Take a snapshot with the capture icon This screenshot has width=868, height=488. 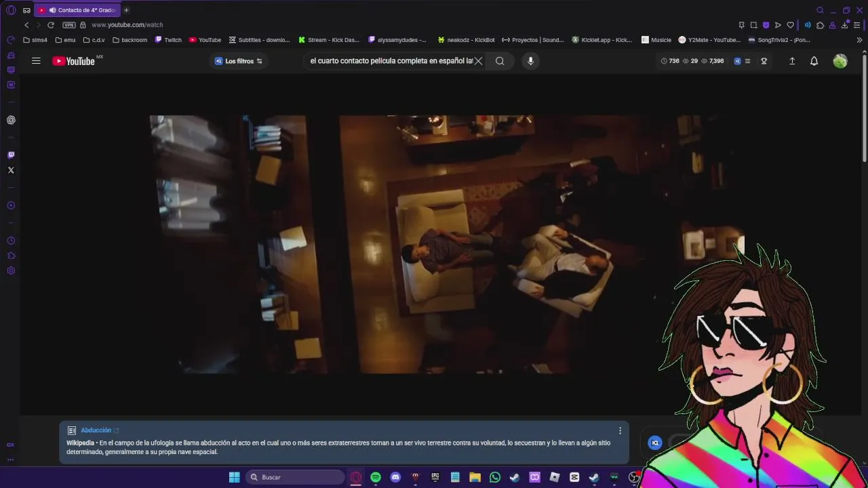(x=753, y=25)
